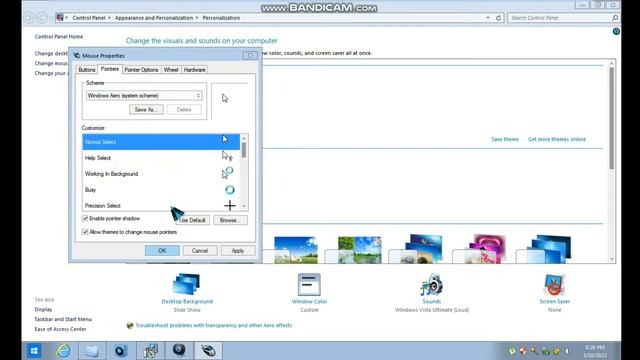Select the Help Select pointer row
The image size is (640, 360).
click(x=161, y=158)
